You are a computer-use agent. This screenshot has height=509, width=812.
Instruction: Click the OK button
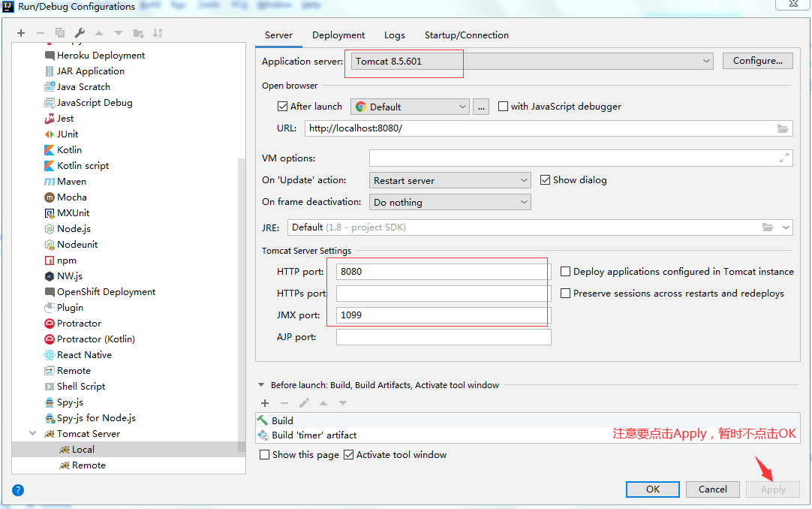[652, 489]
